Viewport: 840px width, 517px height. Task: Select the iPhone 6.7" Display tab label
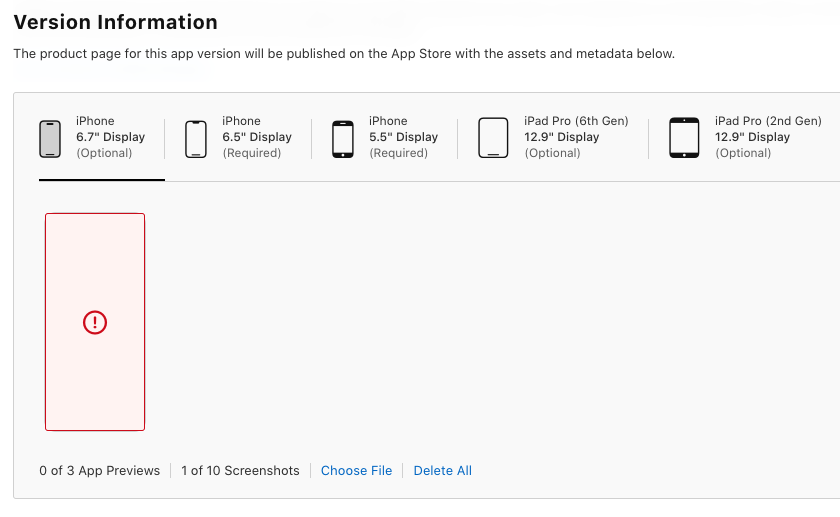pos(110,137)
